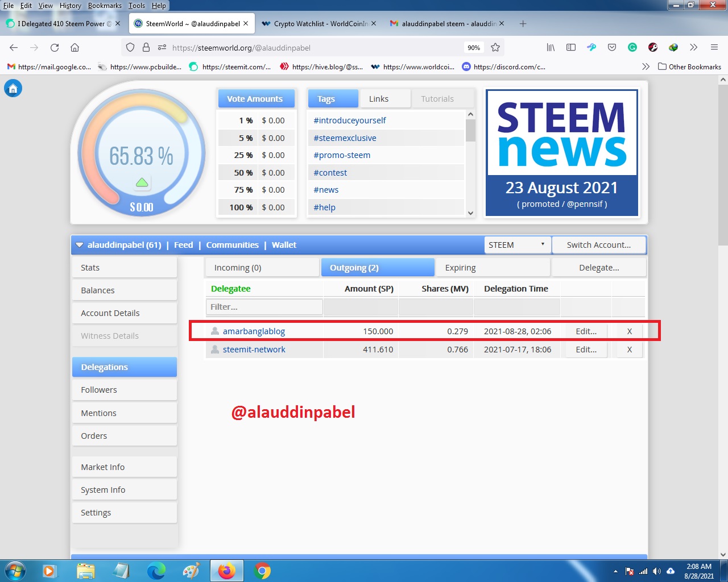Go back to the previous page
The height and width of the screenshot is (582, 728).
tap(14, 48)
